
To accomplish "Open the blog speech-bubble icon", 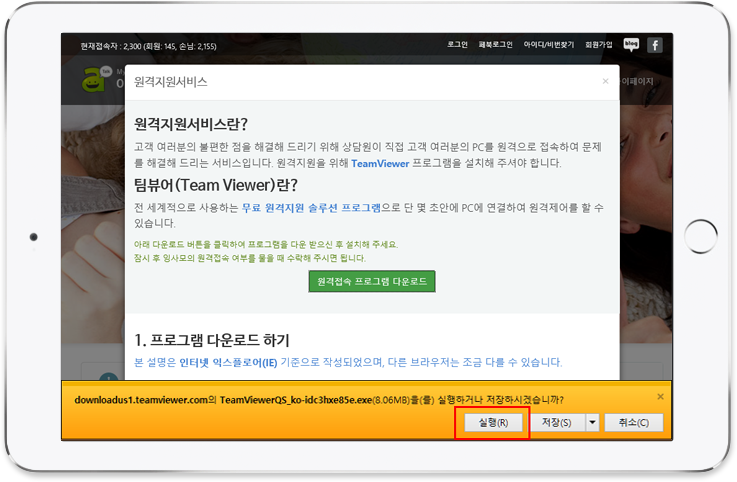I will tap(631, 44).
